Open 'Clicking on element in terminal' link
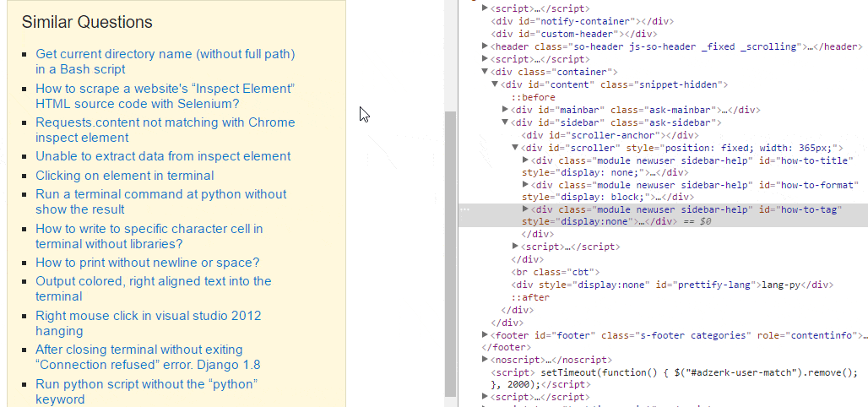The width and height of the screenshot is (868, 407). [x=125, y=176]
